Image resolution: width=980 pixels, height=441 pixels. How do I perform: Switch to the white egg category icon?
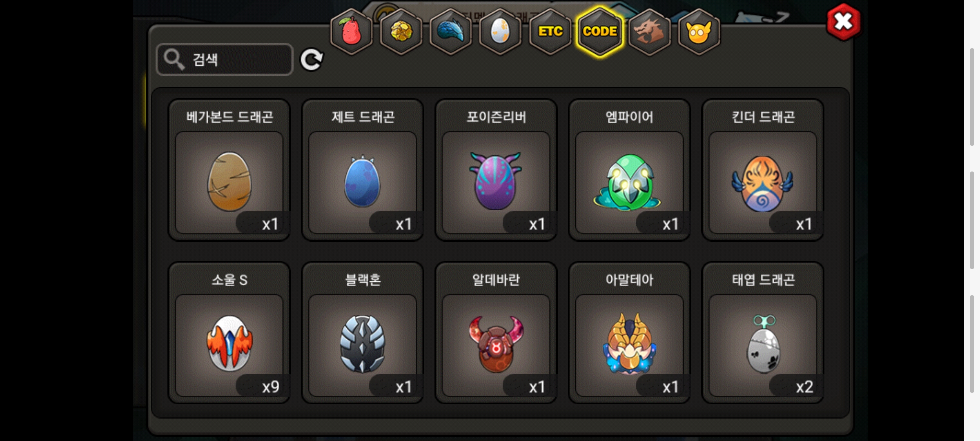[x=500, y=31]
